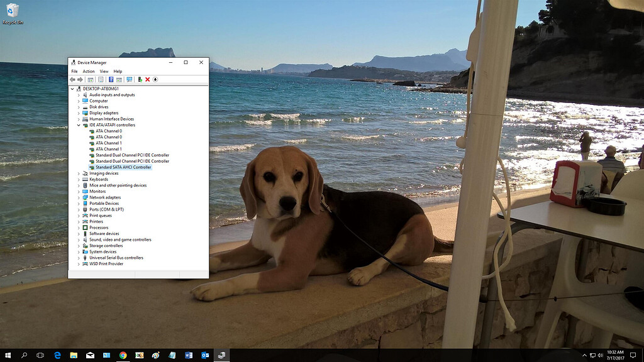Image resolution: width=644 pixels, height=362 pixels.
Task: Open the volume control in system tray
Action: point(600,356)
